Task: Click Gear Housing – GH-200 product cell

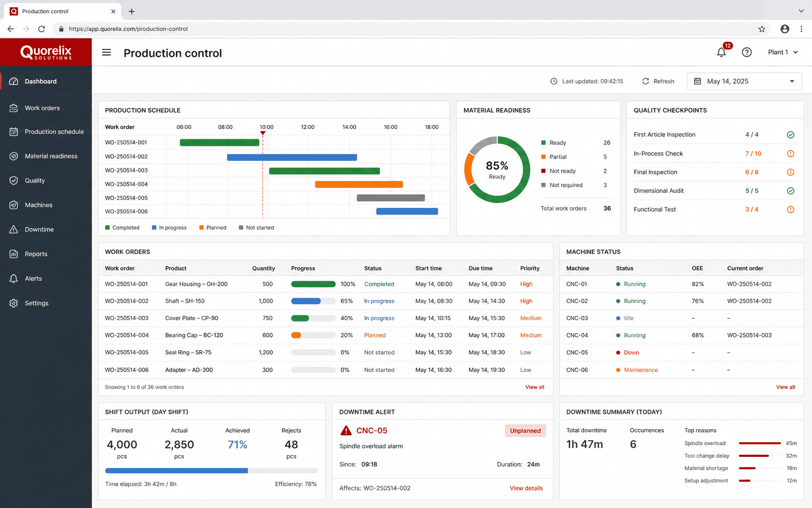Action: [196, 284]
